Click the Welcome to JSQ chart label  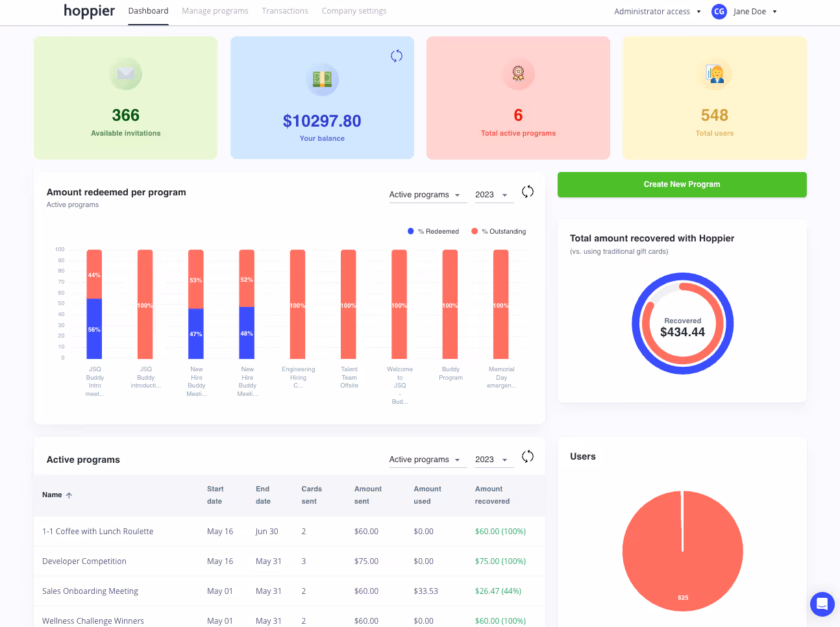tap(400, 386)
